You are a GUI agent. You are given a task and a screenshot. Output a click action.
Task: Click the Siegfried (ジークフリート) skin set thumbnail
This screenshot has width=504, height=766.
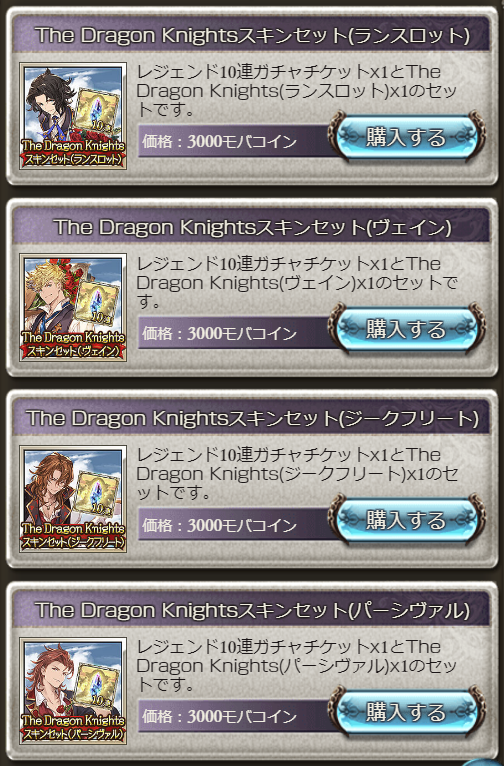[x=73, y=499]
